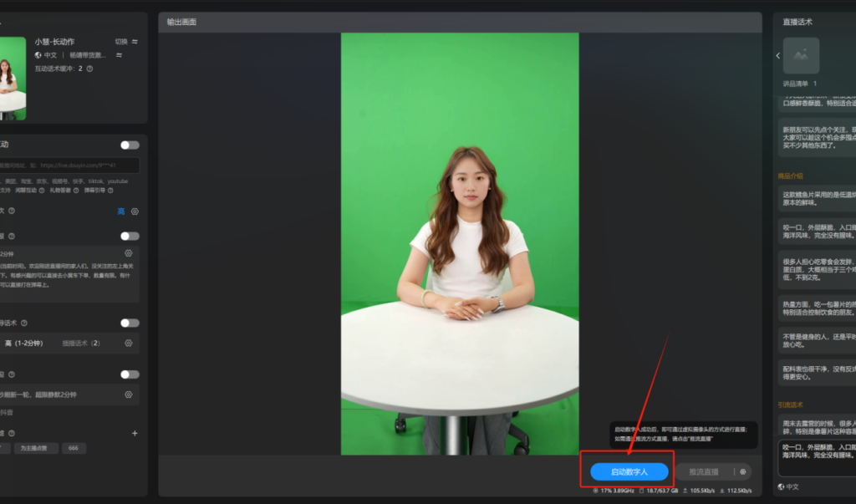856x504 pixels.
Task: Open gear settings in 插播话术 row
Action: tap(129, 343)
